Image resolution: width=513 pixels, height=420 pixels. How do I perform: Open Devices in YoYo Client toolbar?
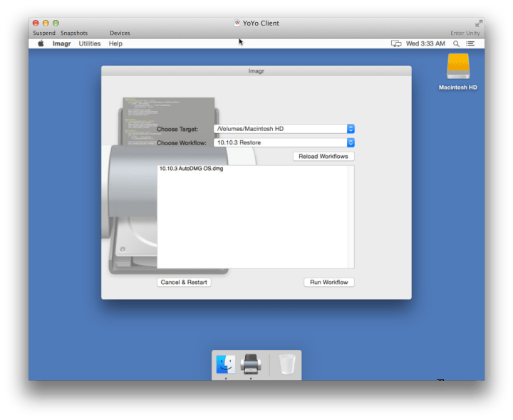(120, 33)
